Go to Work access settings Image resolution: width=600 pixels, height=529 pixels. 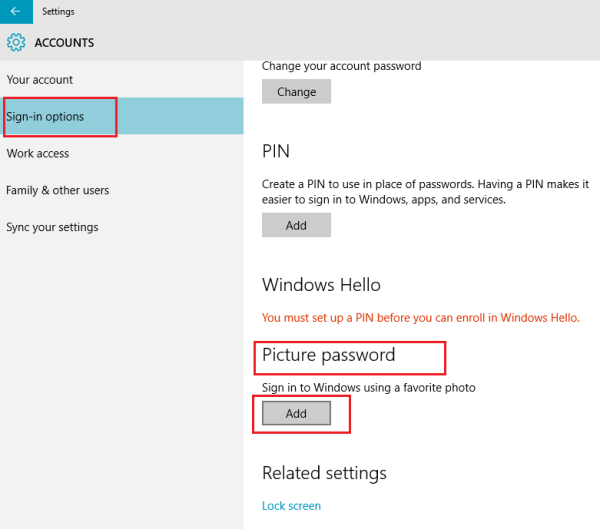(x=38, y=154)
